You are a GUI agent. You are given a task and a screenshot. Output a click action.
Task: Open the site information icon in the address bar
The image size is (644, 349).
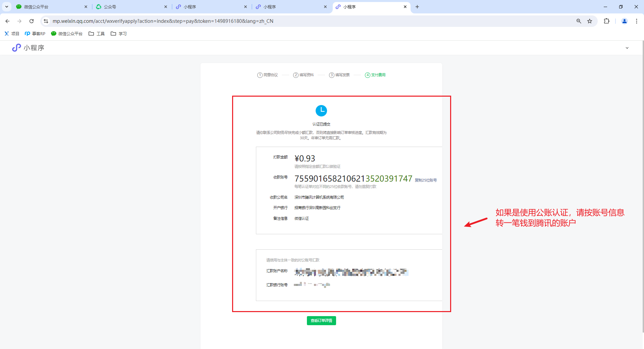46,21
